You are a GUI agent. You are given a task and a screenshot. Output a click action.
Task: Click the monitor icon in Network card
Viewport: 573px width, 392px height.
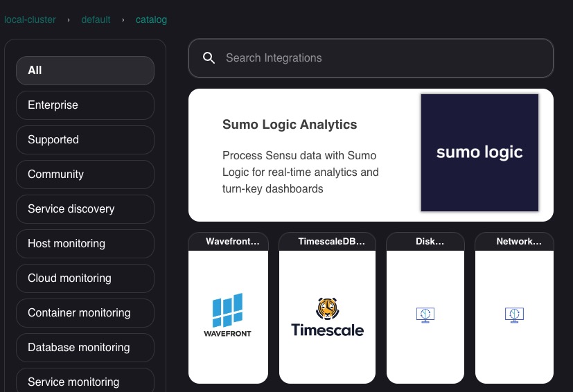pyautogui.click(x=514, y=315)
